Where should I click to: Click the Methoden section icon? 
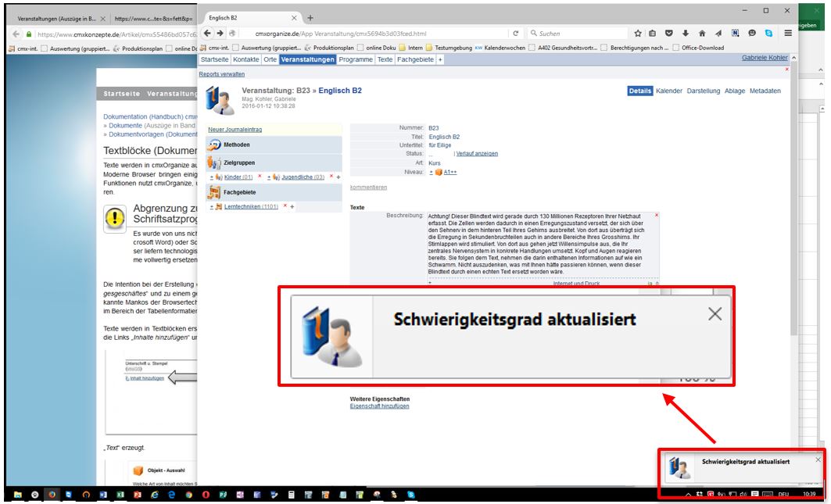(x=214, y=145)
